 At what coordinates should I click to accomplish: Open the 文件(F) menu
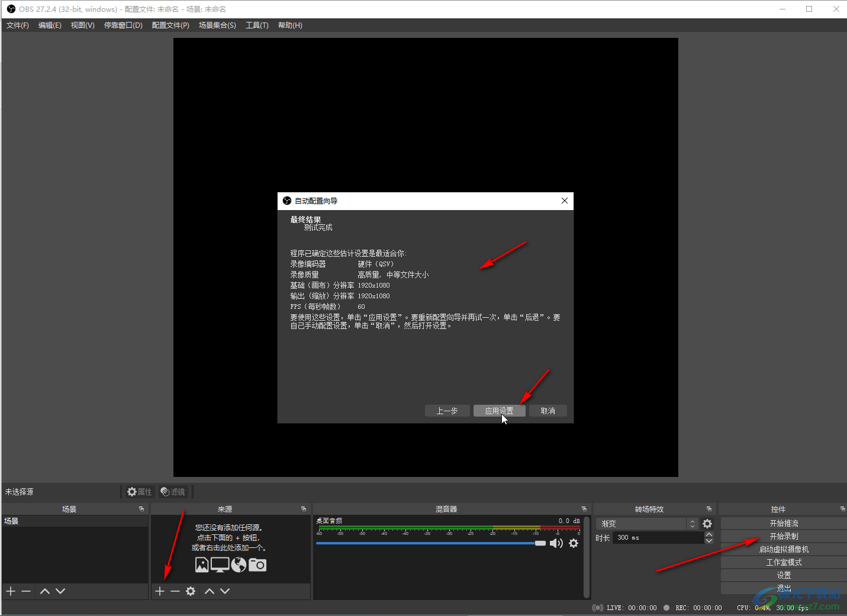[18, 25]
